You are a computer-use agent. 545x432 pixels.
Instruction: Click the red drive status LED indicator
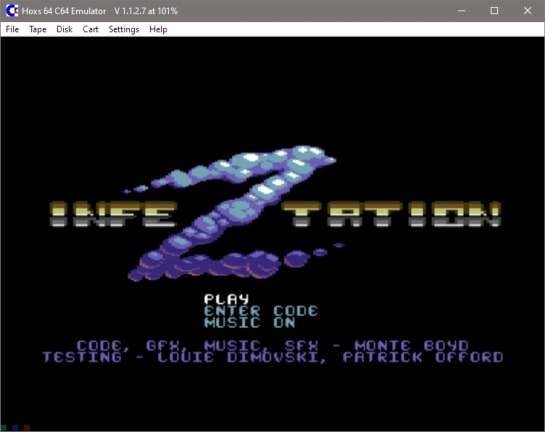pos(27,427)
